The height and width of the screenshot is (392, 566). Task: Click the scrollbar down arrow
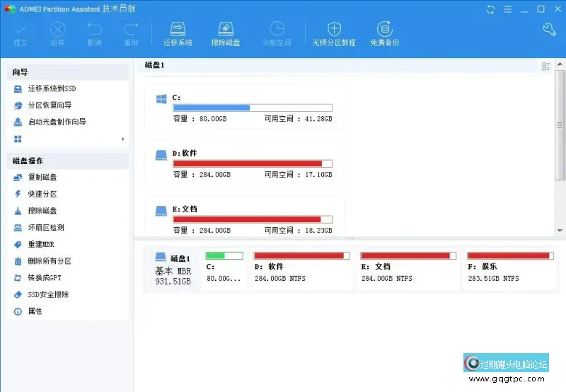[560, 230]
